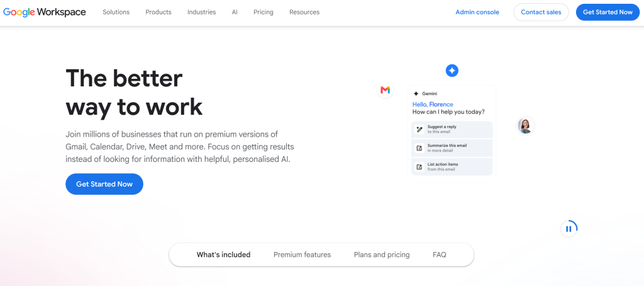Click the pencil icon by Suggest a reply
The height and width of the screenshot is (286, 644).
(419, 129)
